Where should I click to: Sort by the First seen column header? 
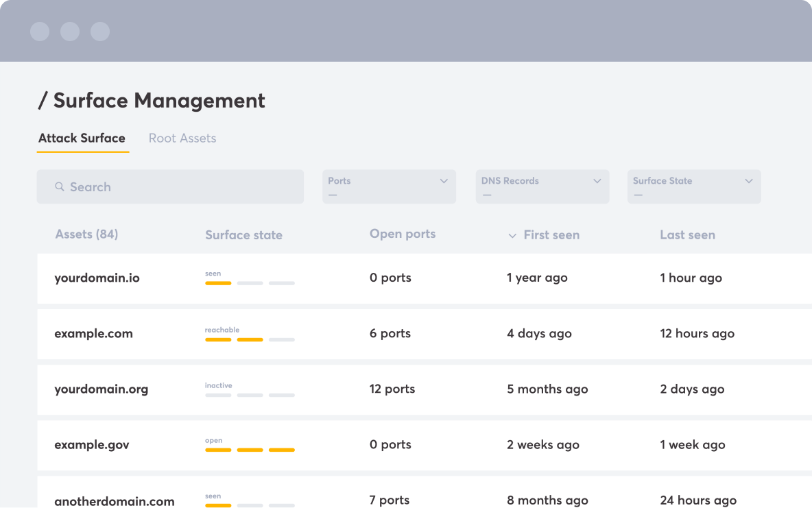coord(551,235)
